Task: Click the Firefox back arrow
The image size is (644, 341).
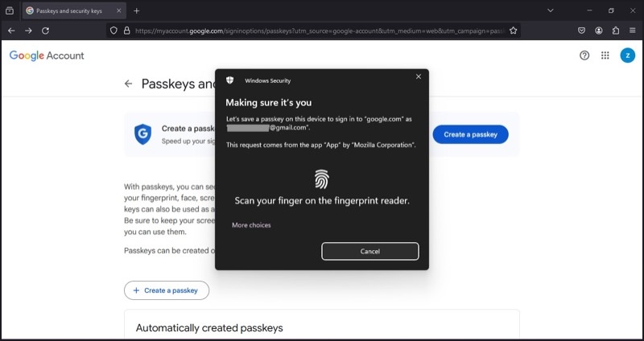Action: (x=11, y=31)
